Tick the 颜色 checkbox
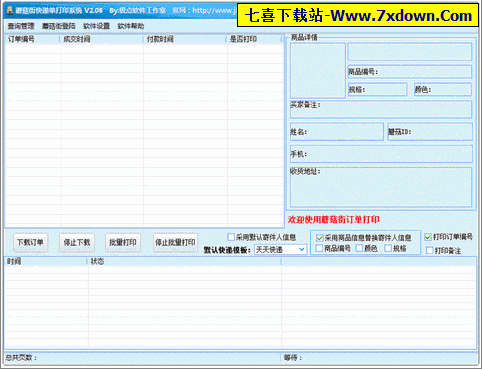The width and height of the screenshot is (482, 369). pos(359,248)
